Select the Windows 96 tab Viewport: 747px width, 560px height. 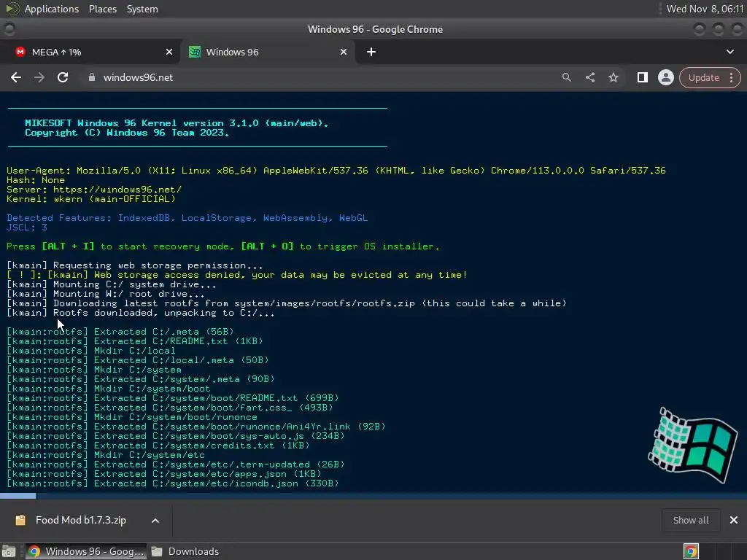268,52
